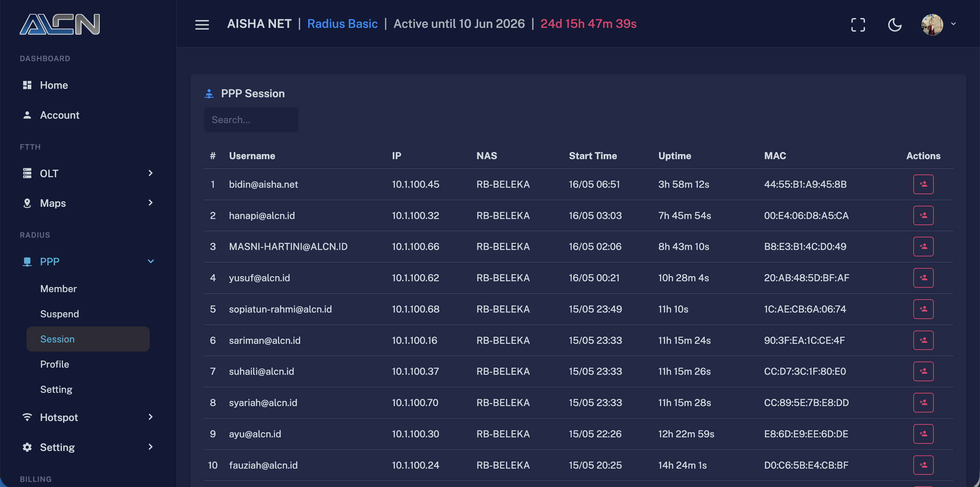Select username sariman@alcn.id
Viewport: 980px width, 487px height.
pyautogui.click(x=264, y=340)
